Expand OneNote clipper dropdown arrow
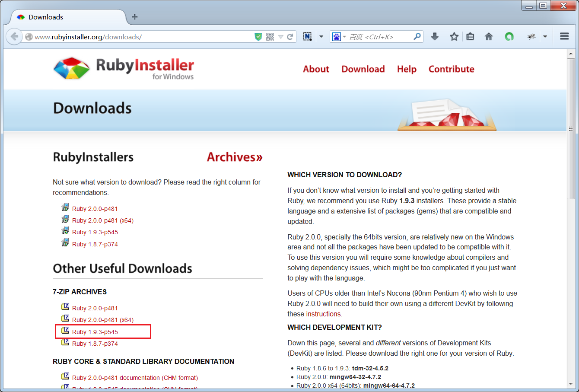Viewport: 579px width, 392px height. (x=321, y=37)
